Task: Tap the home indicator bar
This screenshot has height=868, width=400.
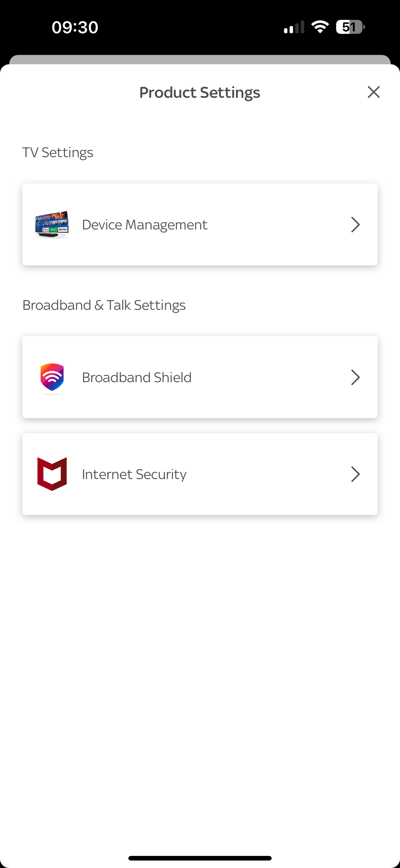Action: click(x=200, y=858)
